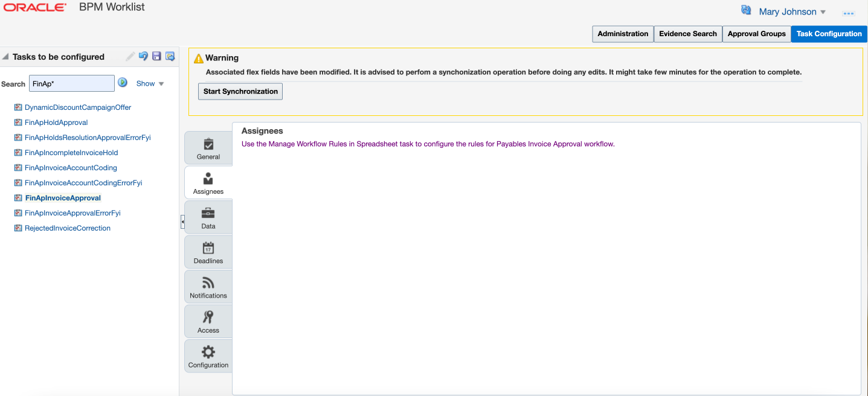Open the Show dropdown menu
Viewport: 868px width, 396px height.
[150, 83]
